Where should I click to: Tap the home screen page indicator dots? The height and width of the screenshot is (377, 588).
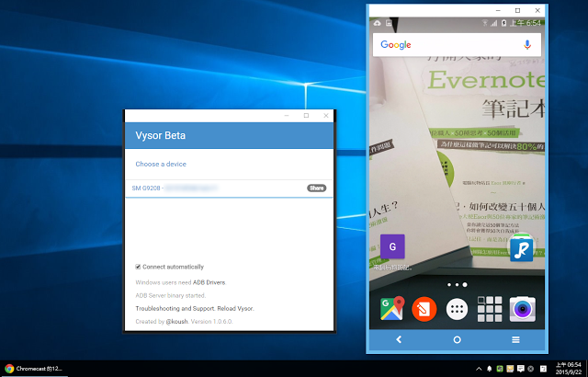[458, 285]
